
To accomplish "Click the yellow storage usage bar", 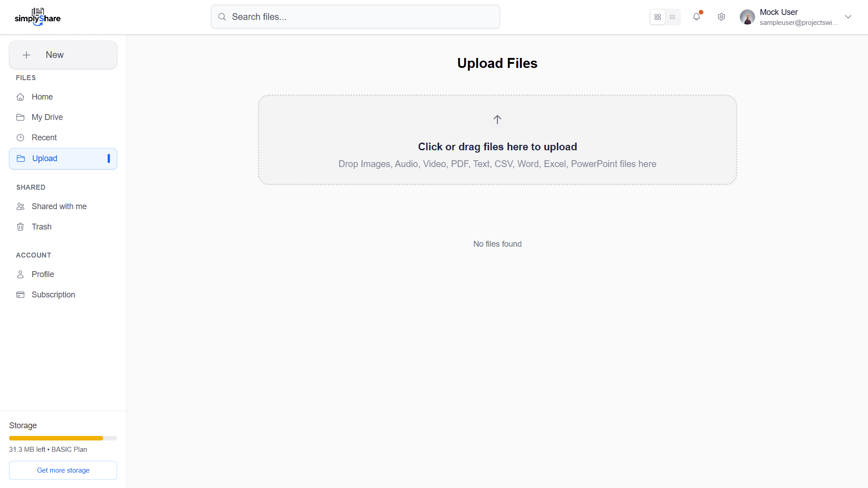I will coord(56,438).
